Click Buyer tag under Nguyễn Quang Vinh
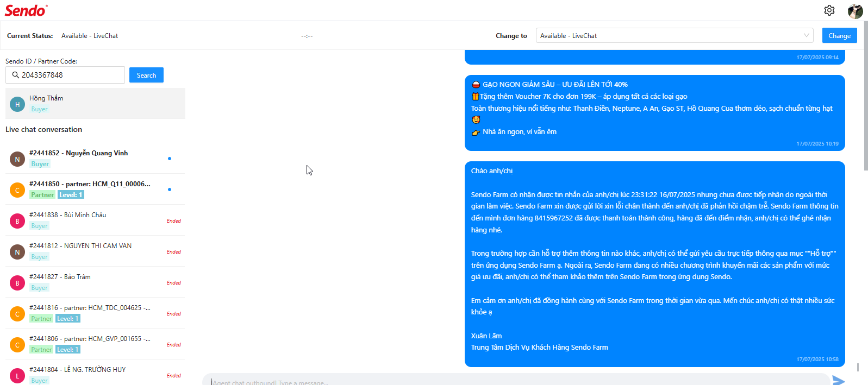 point(40,164)
